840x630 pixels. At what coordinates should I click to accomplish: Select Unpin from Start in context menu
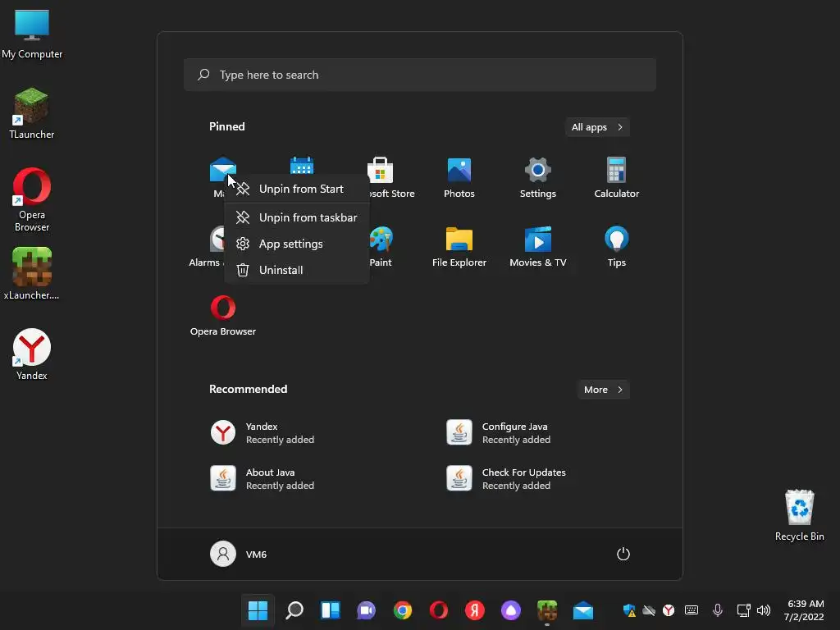point(297,189)
